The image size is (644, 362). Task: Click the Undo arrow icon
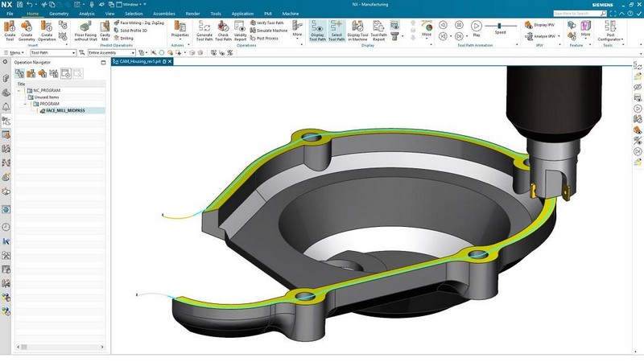click(x=30, y=5)
